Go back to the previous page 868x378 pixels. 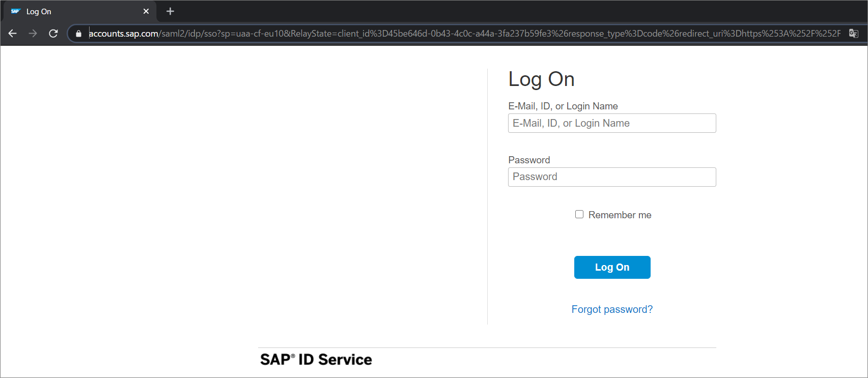pyautogui.click(x=13, y=34)
